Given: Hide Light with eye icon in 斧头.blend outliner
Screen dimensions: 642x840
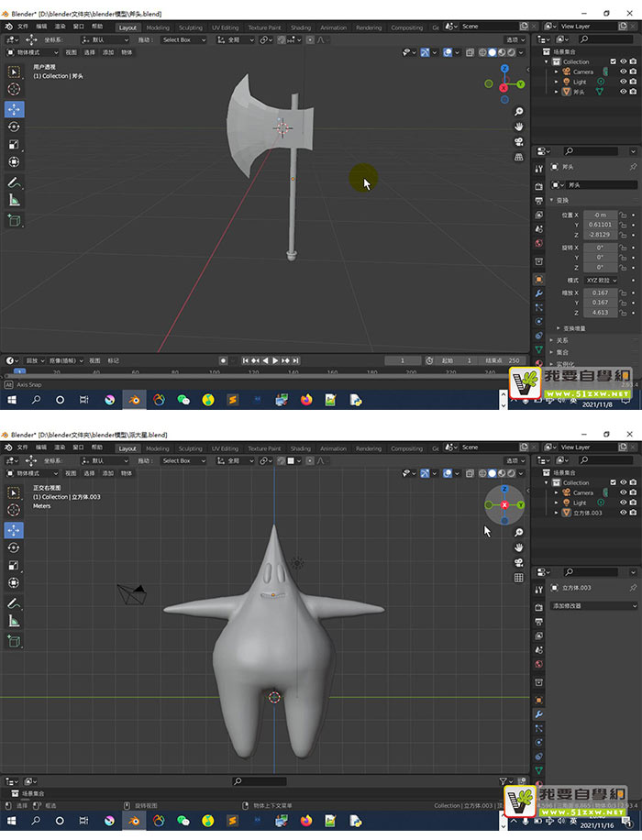Looking at the screenshot, I should [624, 82].
